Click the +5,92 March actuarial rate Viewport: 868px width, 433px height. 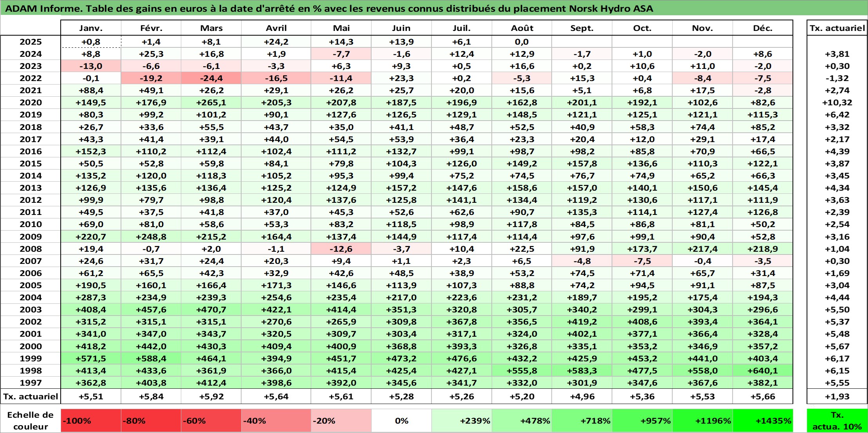211,397
